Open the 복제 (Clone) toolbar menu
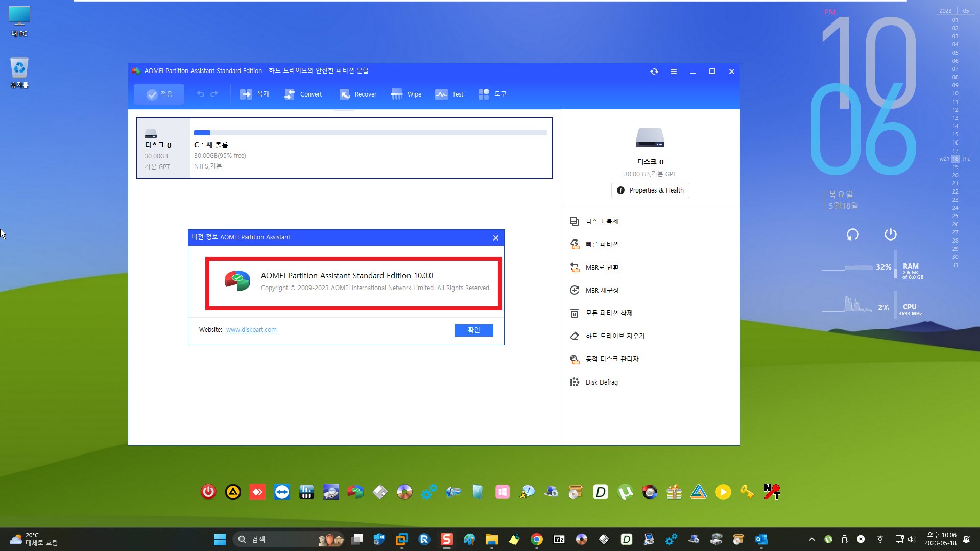Image resolution: width=980 pixels, height=551 pixels. pos(254,94)
